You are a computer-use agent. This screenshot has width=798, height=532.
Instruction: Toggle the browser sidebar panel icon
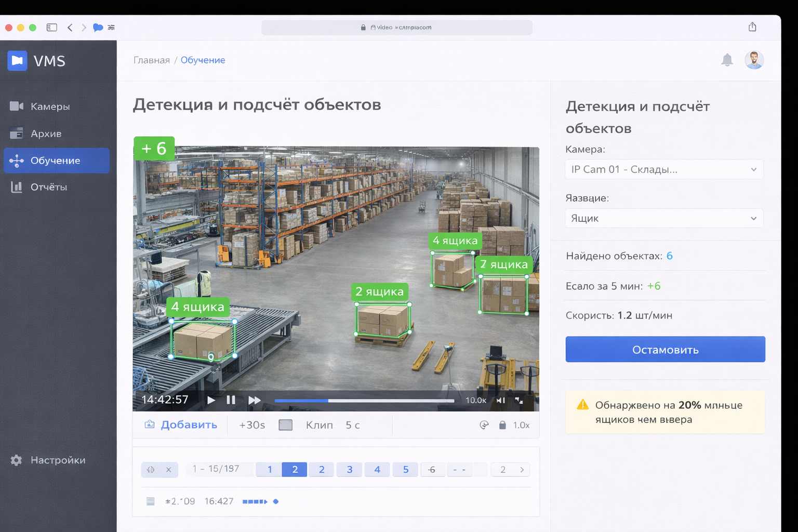click(52, 28)
